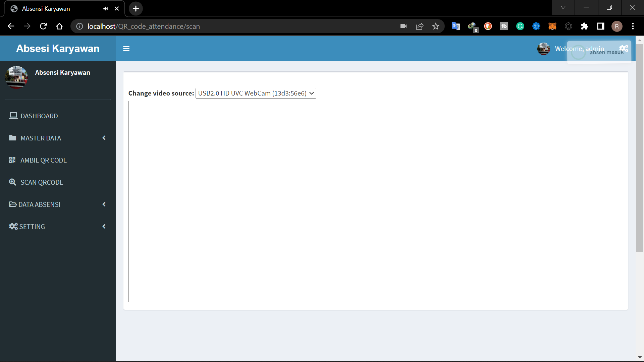Screen dimensions: 644x362
Task: Click the webcam scan preview area
Action: pos(254,201)
